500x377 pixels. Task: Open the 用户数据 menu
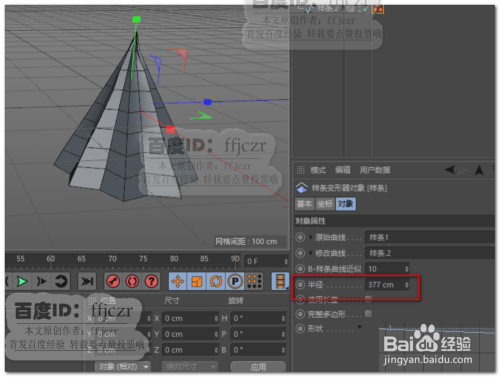point(375,170)
